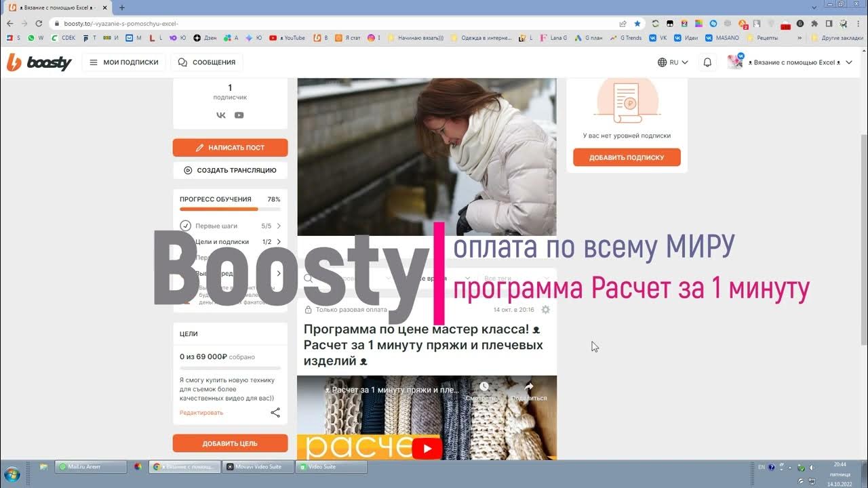This screenshot has width=868, height=488.
Task: Bookmark this page with star icon
Action: click(637, 23)
